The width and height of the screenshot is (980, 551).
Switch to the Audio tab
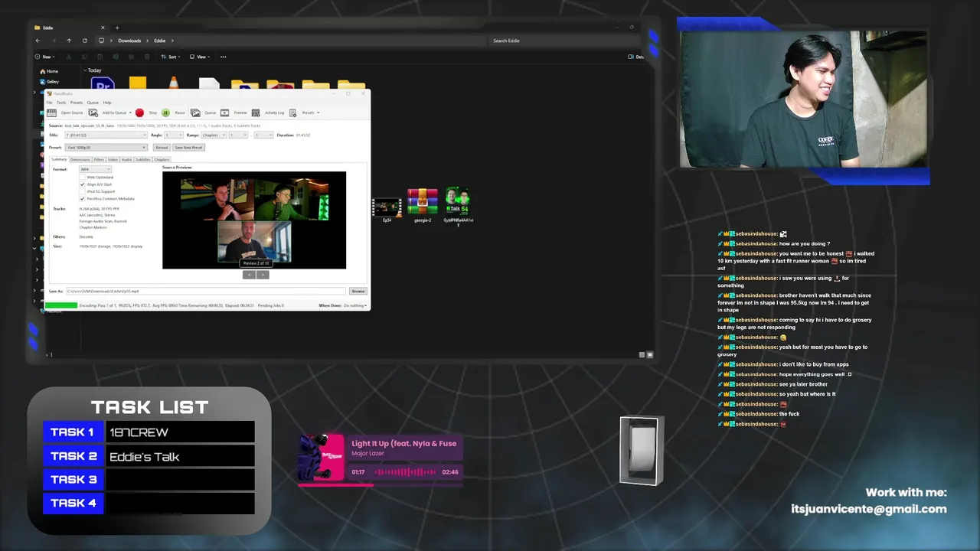[126, 159]
